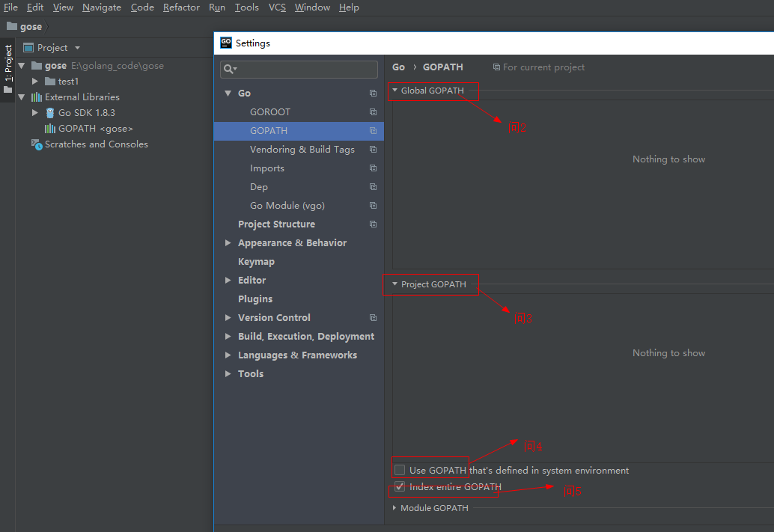Select GOROOT in settings tree

click(270, 112)
